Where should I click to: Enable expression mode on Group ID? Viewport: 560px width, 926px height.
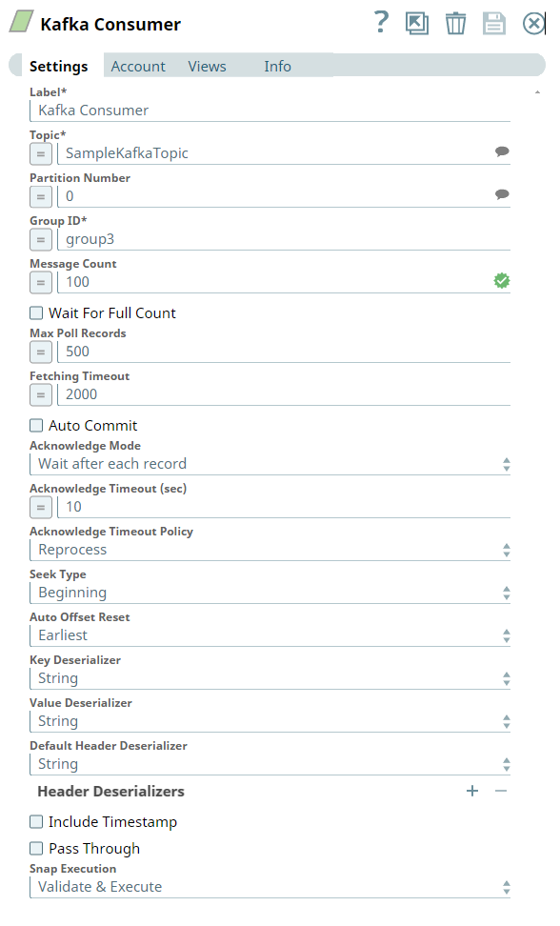pyautogui.click(x=38, y=239)
